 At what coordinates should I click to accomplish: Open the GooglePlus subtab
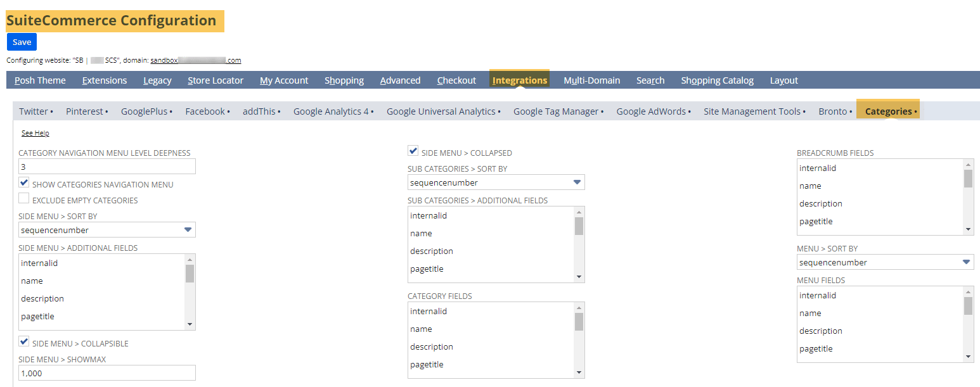(x=146, y=111)
